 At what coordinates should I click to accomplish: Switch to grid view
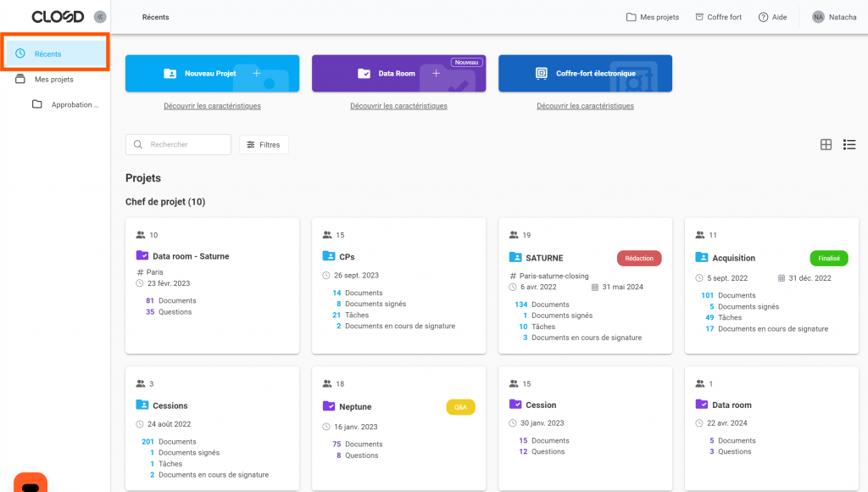826,145
